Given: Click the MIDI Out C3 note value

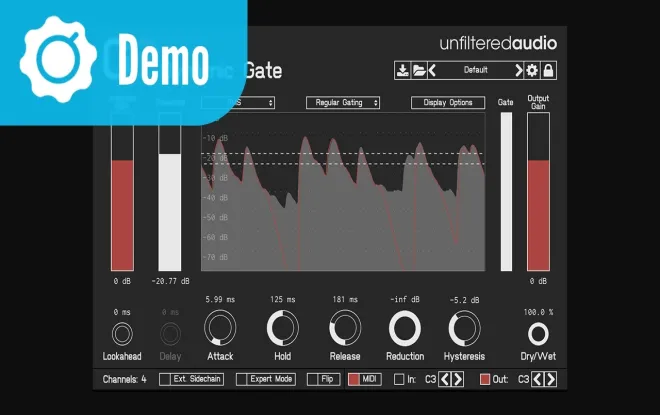Looking at the screenshot, I should coord(523,380).
